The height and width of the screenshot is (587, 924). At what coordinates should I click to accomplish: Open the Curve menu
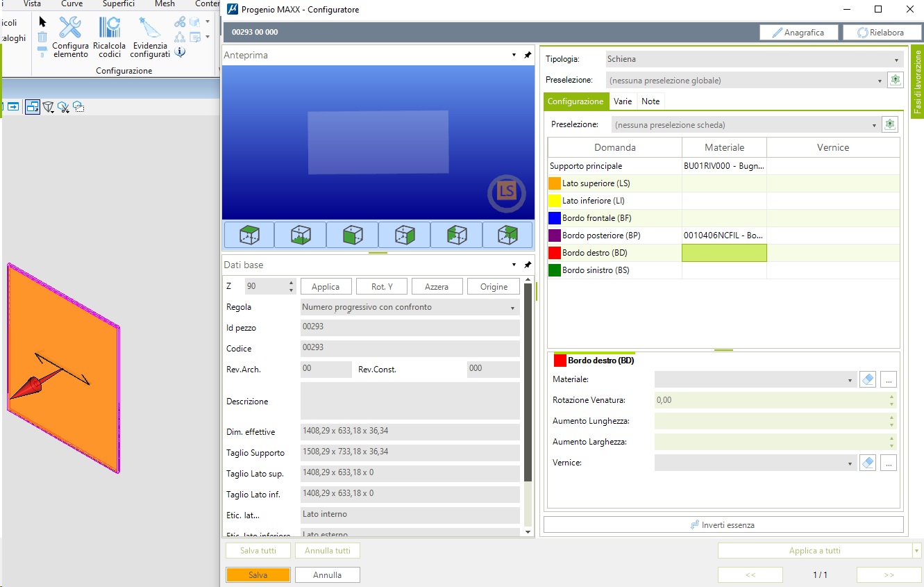pos(72,3)
